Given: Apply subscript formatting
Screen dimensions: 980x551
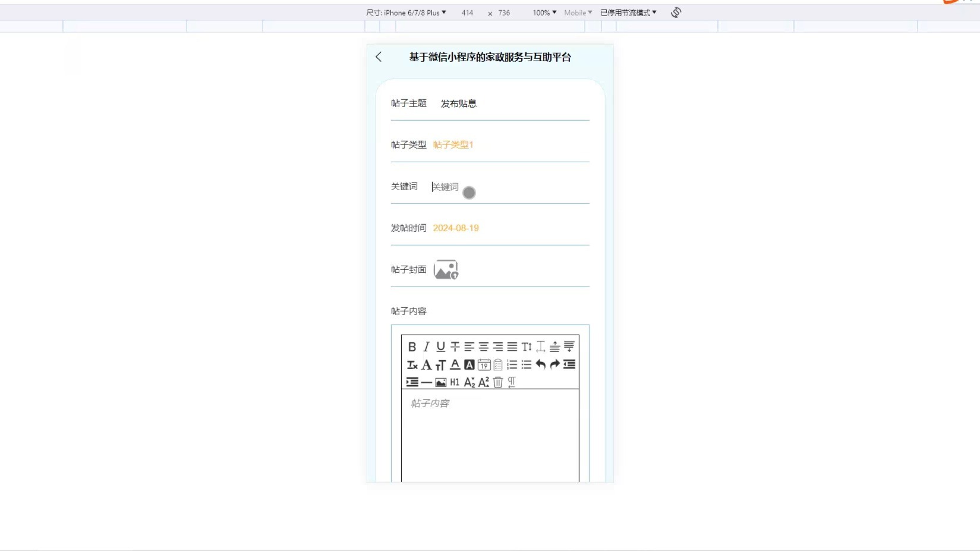Looking at the screenshot, I should tap(469, 382).
